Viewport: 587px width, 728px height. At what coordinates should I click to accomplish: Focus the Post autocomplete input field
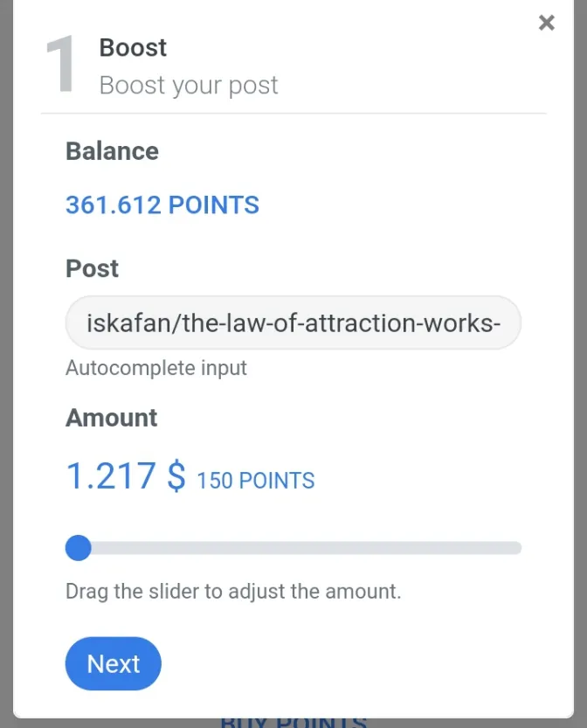click(293, 322)
